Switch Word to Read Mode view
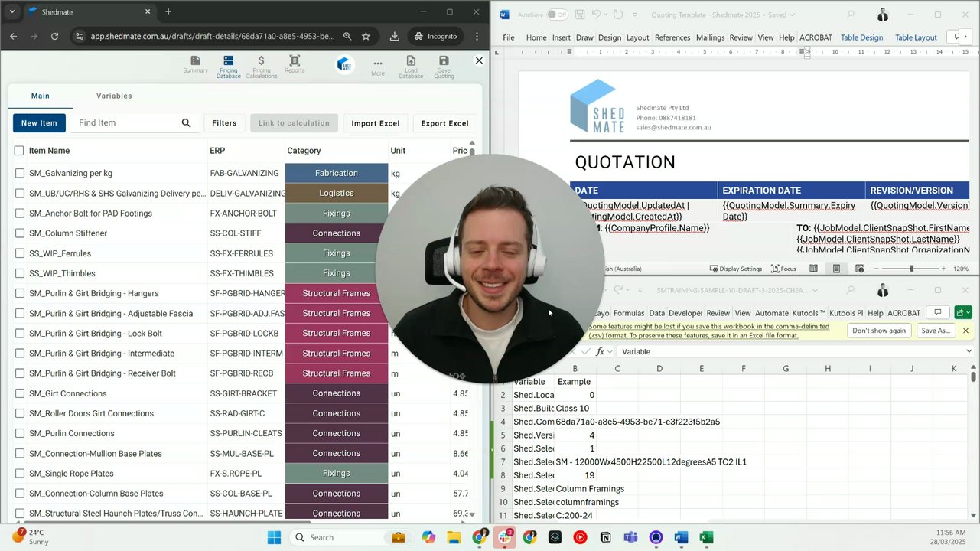Viewport: 980px width, 551px height. tap(813, 269)
